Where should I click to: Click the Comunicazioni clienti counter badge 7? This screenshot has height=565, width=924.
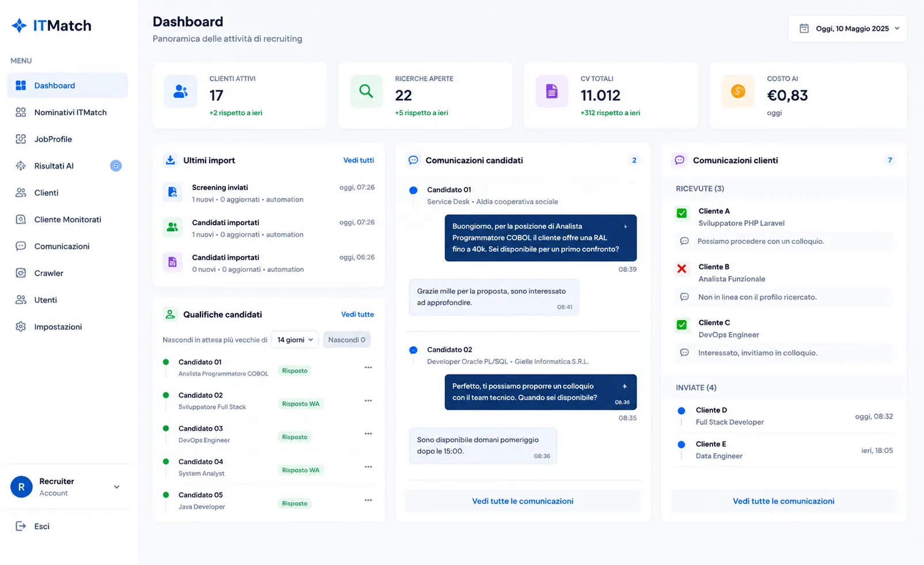pos(890,160)
